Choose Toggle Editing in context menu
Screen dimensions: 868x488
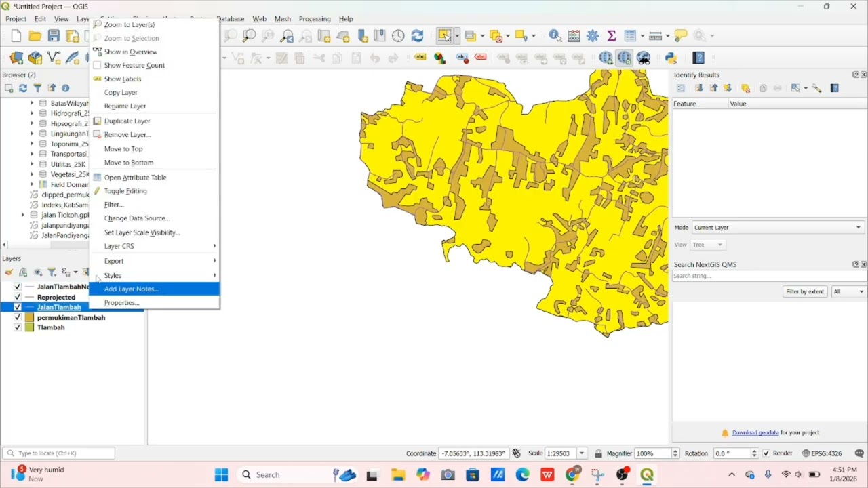pyautogui.click(x=155, y=191)
